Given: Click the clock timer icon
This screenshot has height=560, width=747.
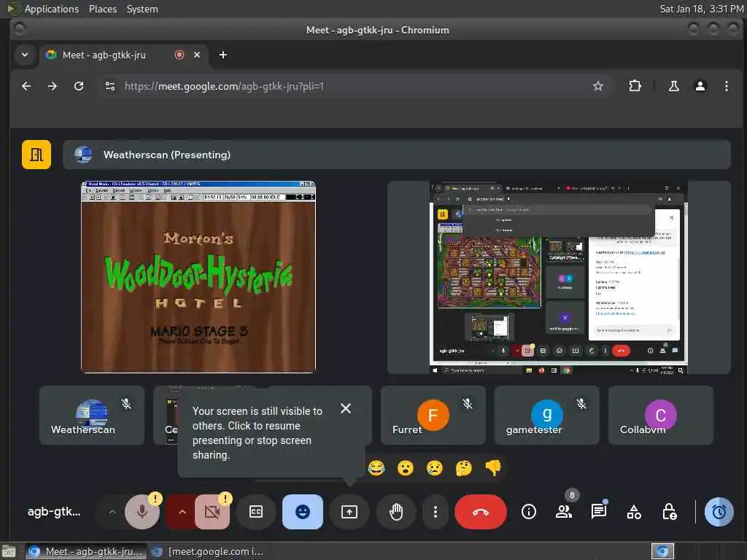Looking at the screenshot, I should pyautogui.click(x=719, y=512).
